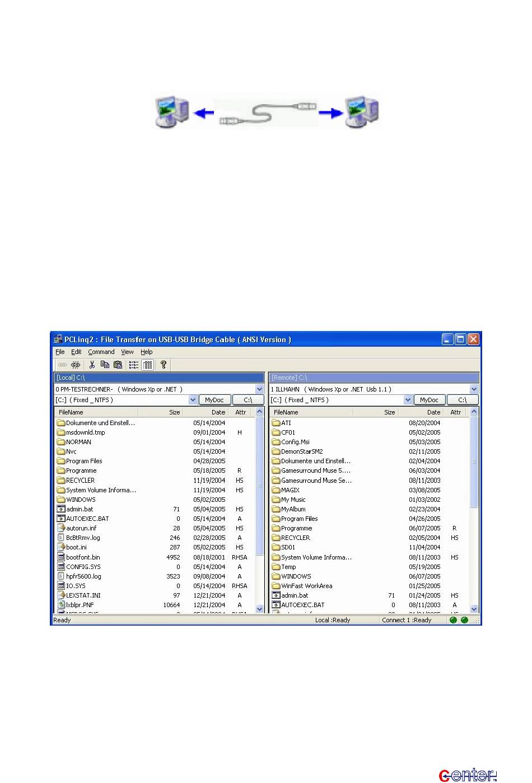Expand the PM-TESTRECHNER computer dropdown
Viewport: 532px width, 783px height.
click(259, 389)
